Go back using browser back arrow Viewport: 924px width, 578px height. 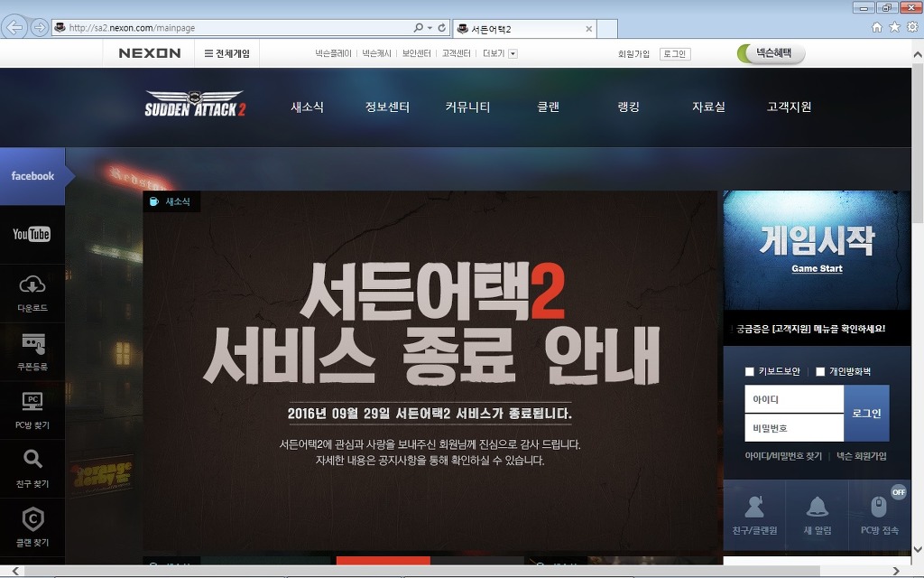point(14,27)
